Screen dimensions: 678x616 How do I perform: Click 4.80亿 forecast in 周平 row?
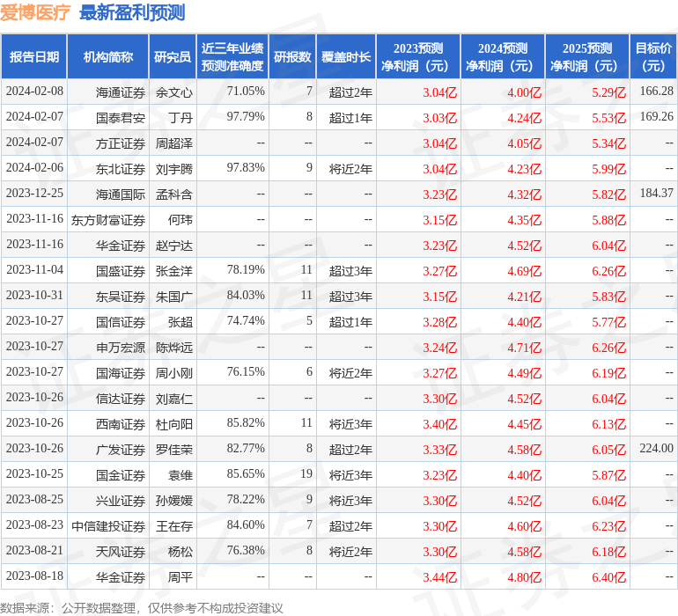tap(525, 576)
